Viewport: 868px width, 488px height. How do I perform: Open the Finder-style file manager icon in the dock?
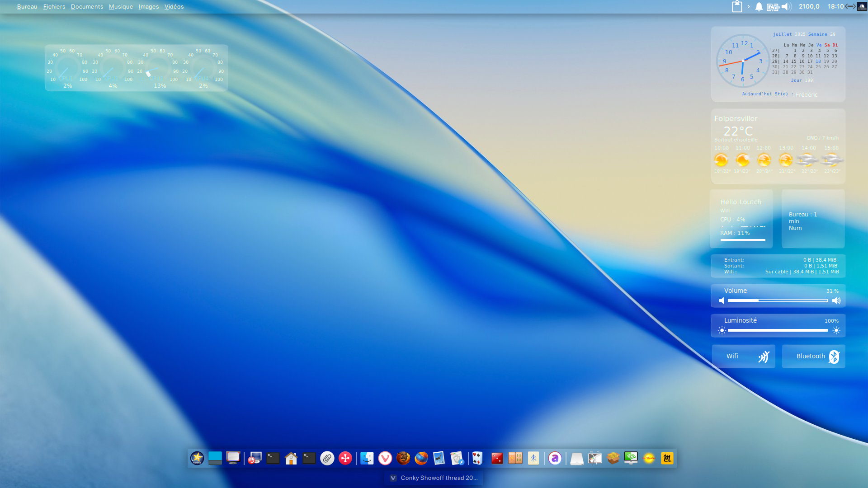click(x=367, y=458)
